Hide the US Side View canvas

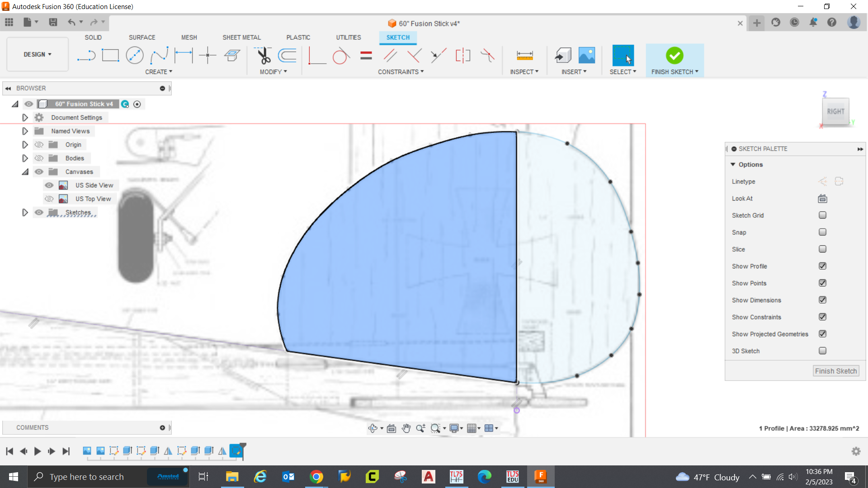49,185
